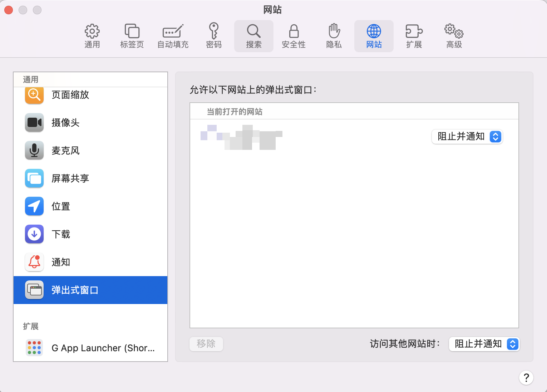Select 屏幕共享 (Screen Sharing) option

point(70,178)
